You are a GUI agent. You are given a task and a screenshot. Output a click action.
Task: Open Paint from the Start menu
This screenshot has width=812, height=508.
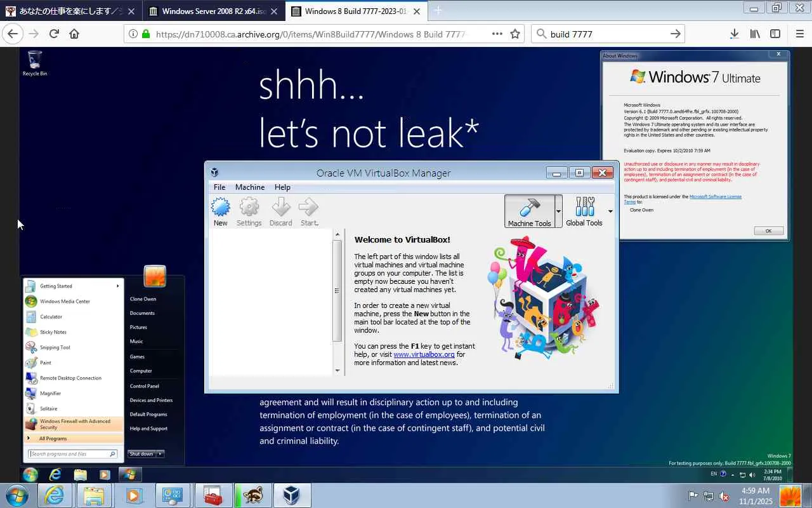pyautogui.click(x=74, y=363)
